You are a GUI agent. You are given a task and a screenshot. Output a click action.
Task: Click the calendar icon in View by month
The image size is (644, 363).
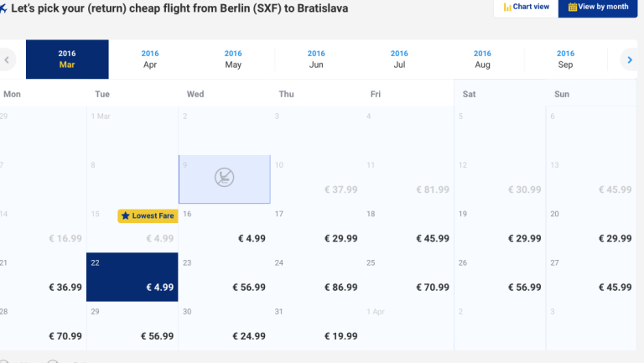[572, 7]
